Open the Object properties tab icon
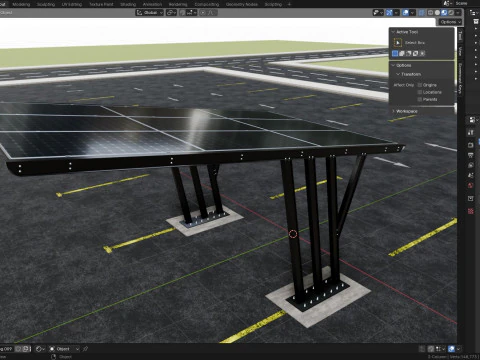Viewport: 480px width, 360px height. (471, 198)
